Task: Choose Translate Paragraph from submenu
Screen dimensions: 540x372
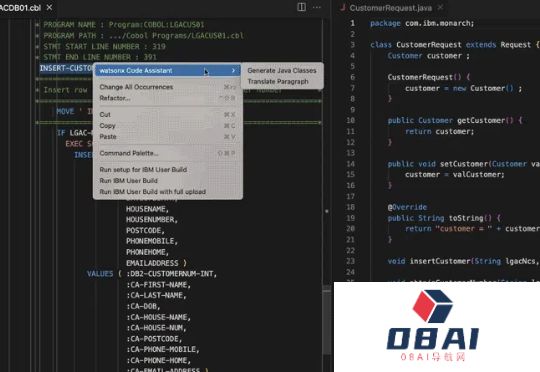Action: (x=278, y=82)
